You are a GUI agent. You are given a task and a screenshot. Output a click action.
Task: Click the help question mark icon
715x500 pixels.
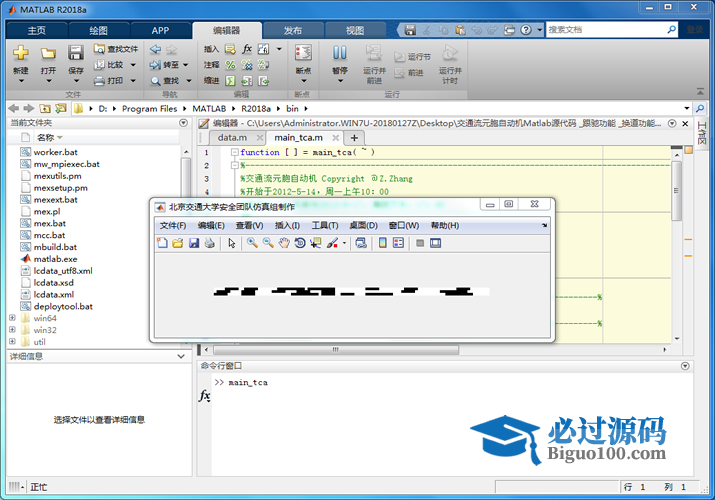(526, 30)
